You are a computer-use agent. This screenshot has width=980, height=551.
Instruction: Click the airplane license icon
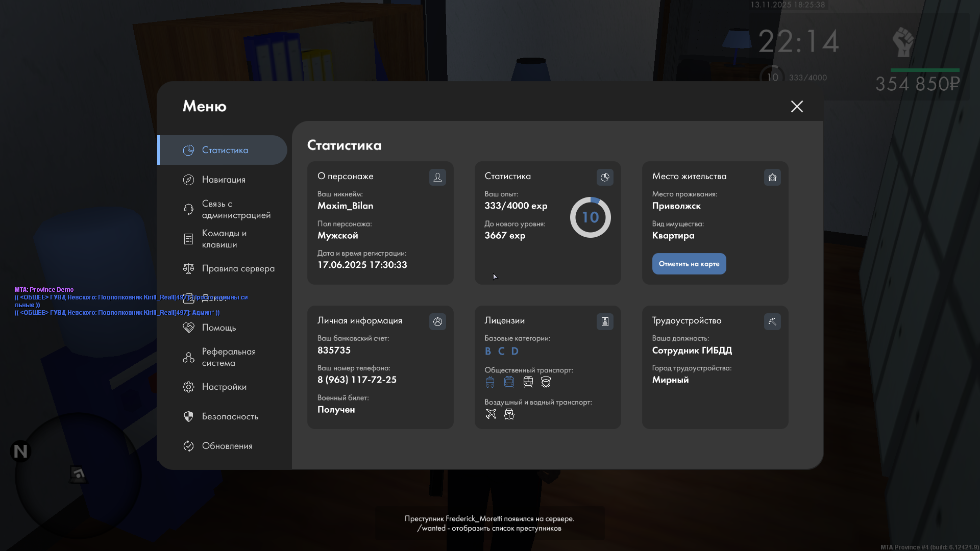pyautogui.click(x=491, y=414)
